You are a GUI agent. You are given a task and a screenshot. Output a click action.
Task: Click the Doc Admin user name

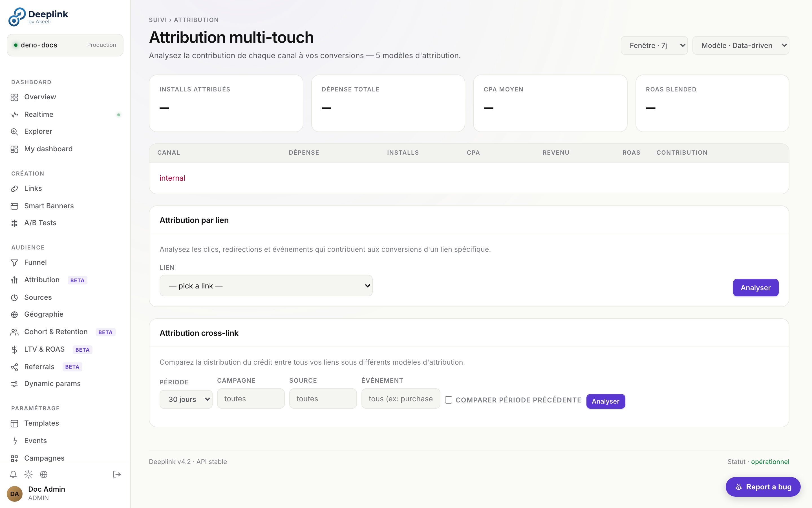coord(47,489)
